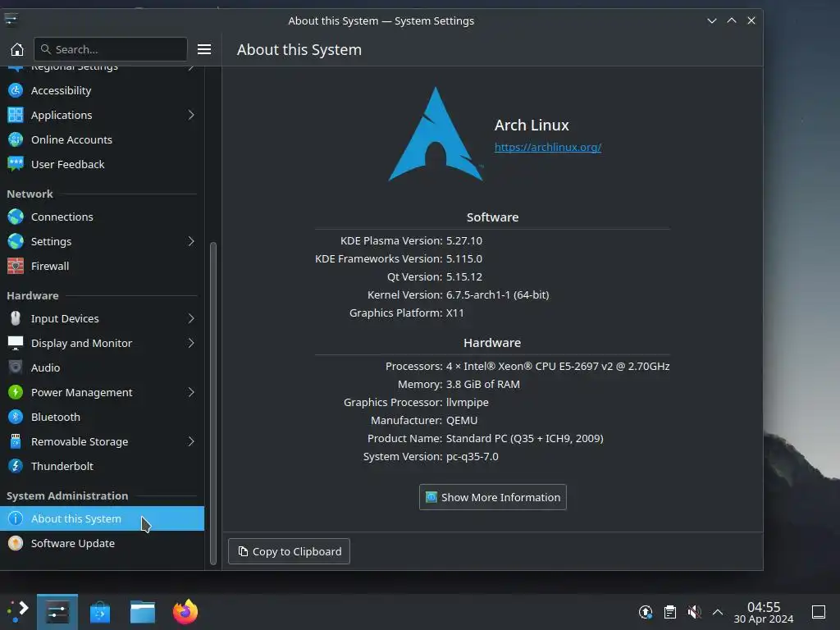Click the Power Management green icon
The width and height of the screenshot is (840, 630).
pos(16,393)
